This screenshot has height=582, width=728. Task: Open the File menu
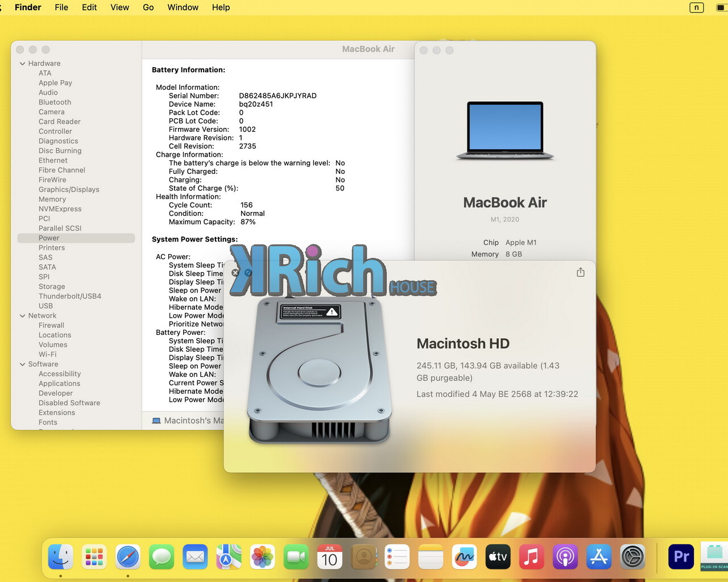pos(61,7)
